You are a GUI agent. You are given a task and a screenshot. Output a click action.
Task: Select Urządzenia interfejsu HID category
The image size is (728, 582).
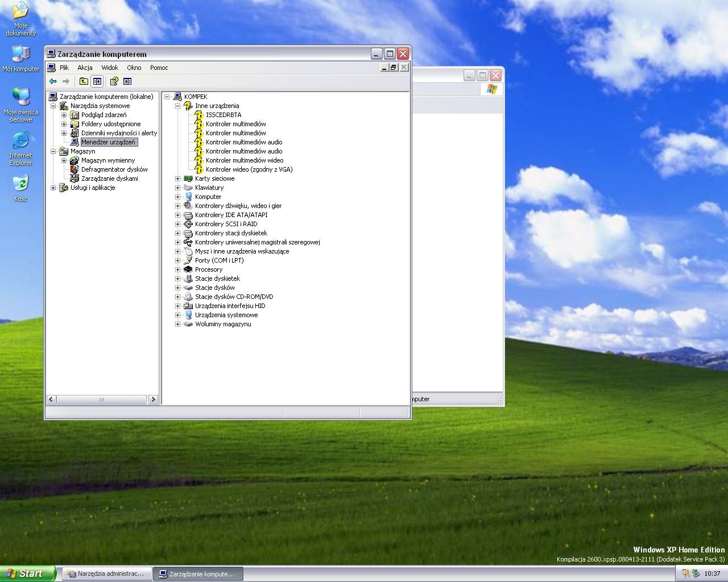pyautogui.click(x=230, y=306)
